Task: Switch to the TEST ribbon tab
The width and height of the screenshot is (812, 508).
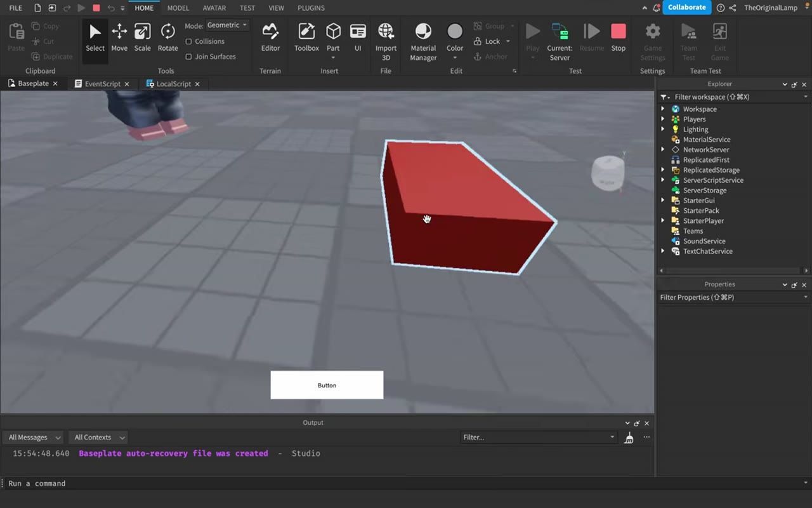Action: 247,8
